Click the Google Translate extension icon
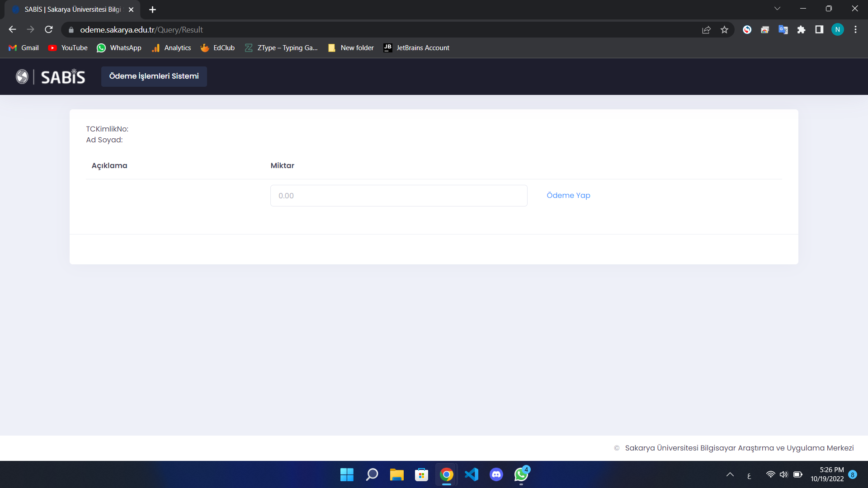This screenshot has width=868, height=488. coord(783,30)
